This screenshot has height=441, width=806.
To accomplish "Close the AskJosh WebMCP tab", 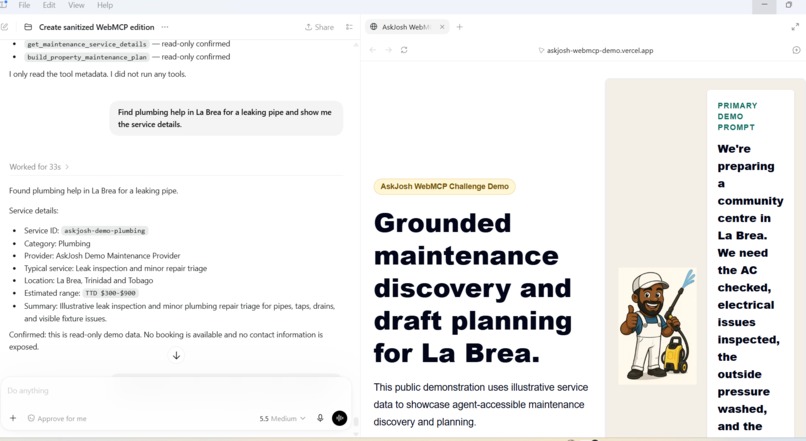I will pyautogui.click(x=442, y=27).
